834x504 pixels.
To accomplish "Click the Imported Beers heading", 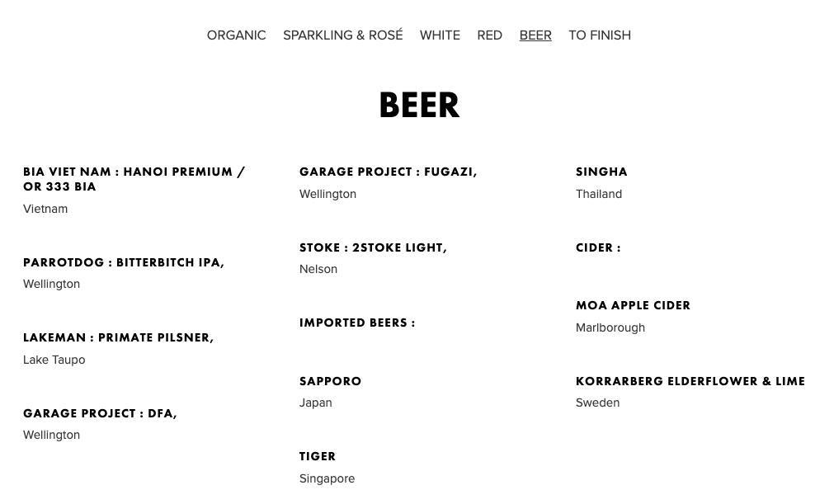I will (x=357, y=323).
